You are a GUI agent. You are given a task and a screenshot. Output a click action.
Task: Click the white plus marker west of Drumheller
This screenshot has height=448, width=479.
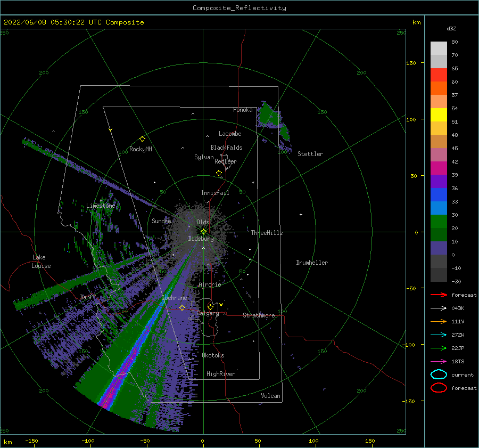tap(301, 214)
